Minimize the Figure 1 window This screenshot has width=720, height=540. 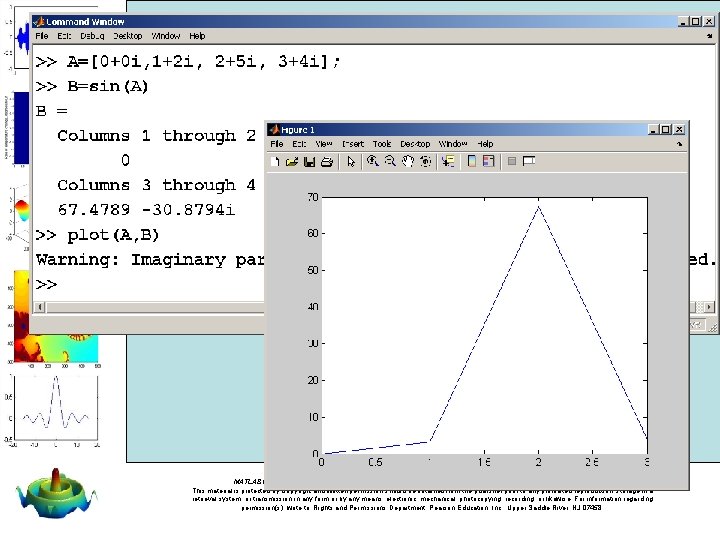pos(654,129)
